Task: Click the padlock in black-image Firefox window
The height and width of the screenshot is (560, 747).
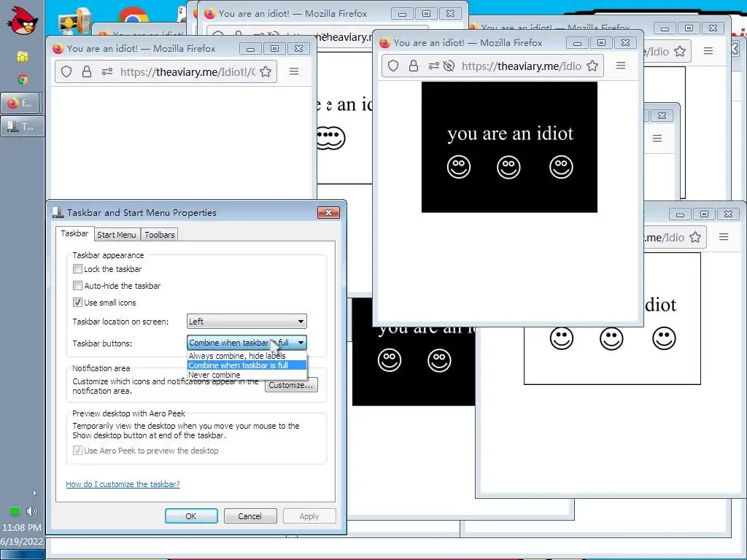Action: point(413,66)
